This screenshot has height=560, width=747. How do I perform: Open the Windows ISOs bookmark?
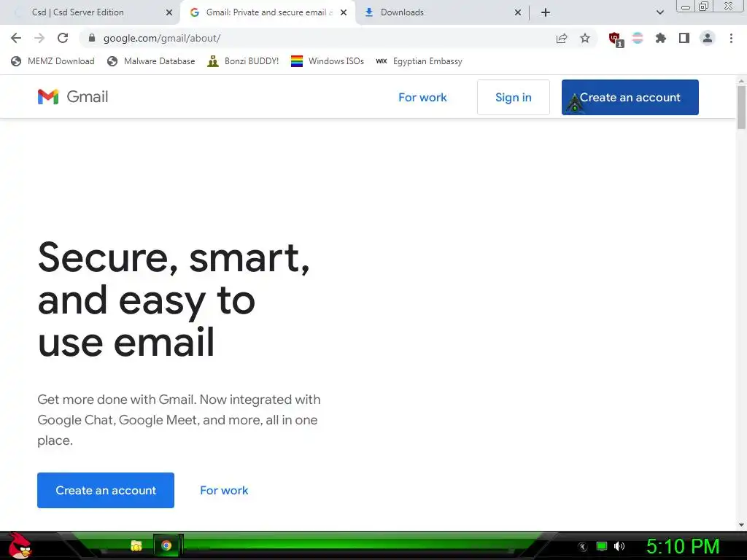[x=328, y=61]
